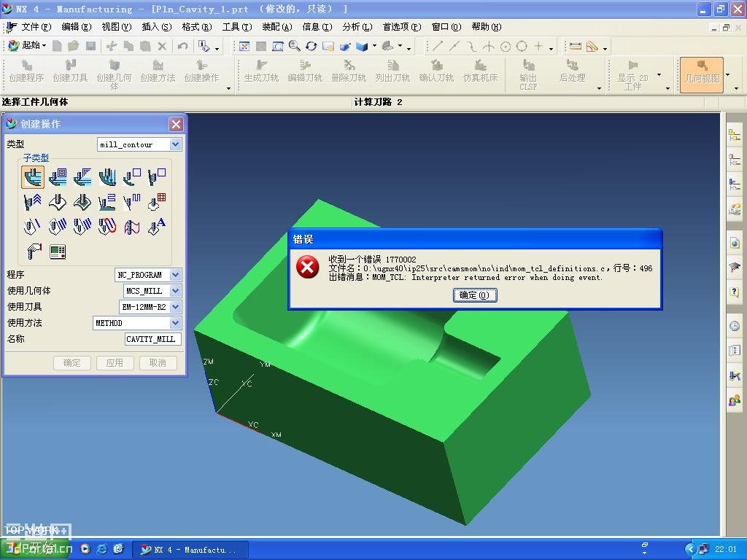
Task: Click 确定(O) in the error dialog
Action: point(474,295)
